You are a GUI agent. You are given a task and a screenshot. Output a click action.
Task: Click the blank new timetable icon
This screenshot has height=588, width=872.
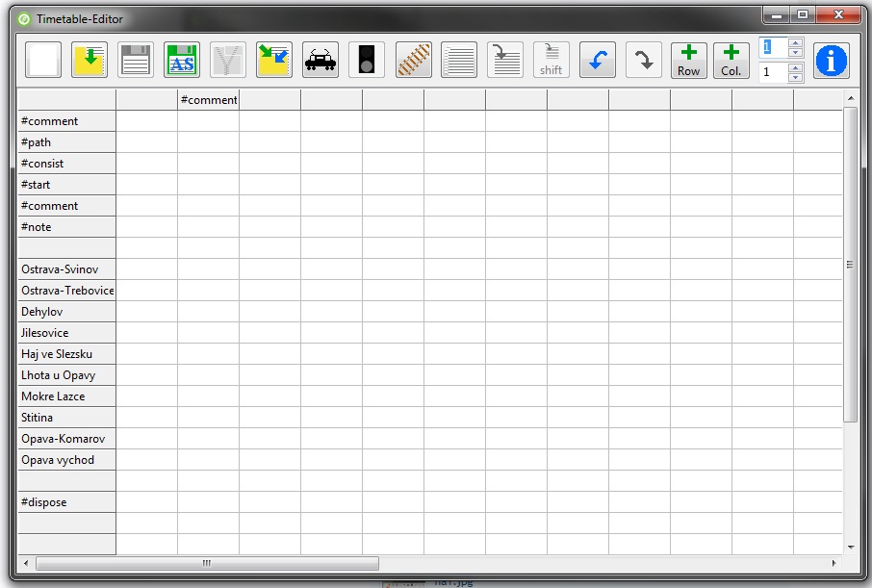pyautogui.click(x=43, y=60)
